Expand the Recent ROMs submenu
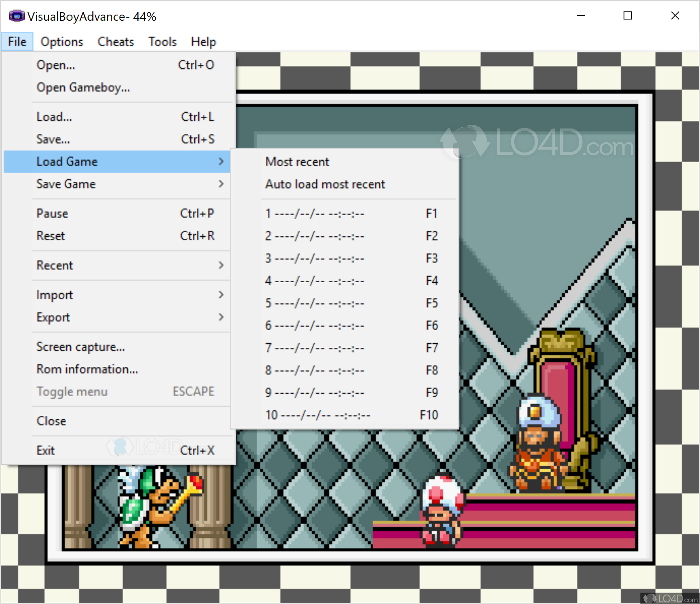Viewport: 700px width, 604px height. pyautogui.click(x=55, y=266)
